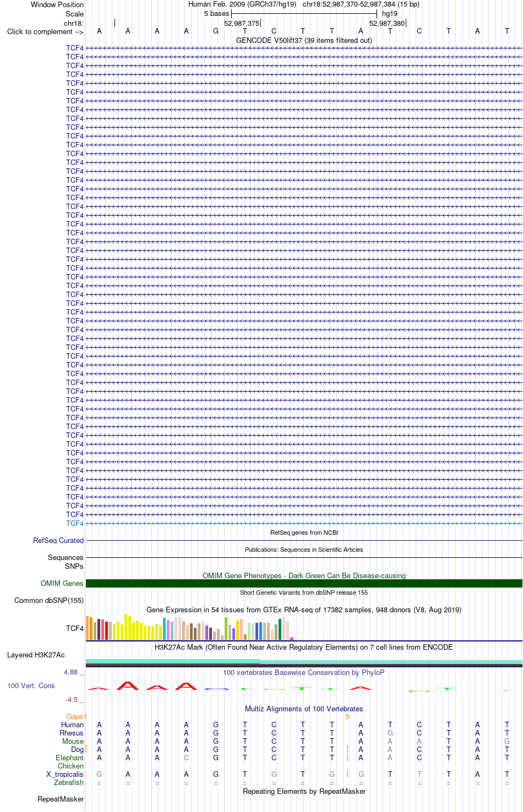Click the Scale track label
This screenshot has height=812, width=523.
point(74,14)
